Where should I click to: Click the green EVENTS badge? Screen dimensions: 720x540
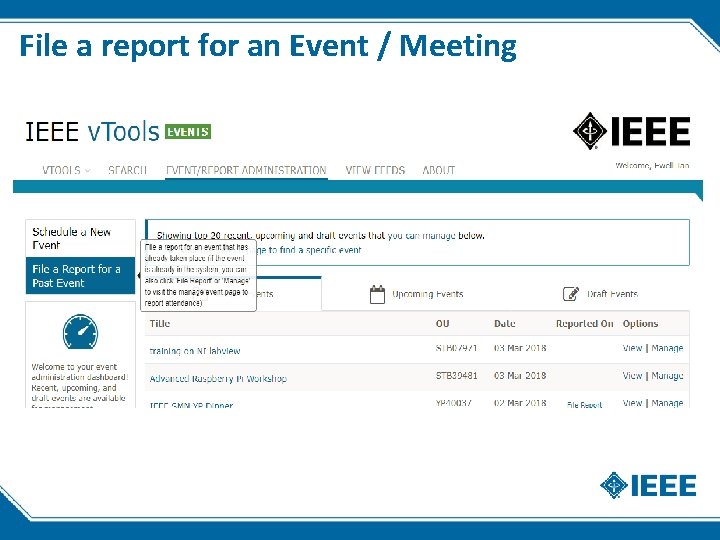coord(188,132)
